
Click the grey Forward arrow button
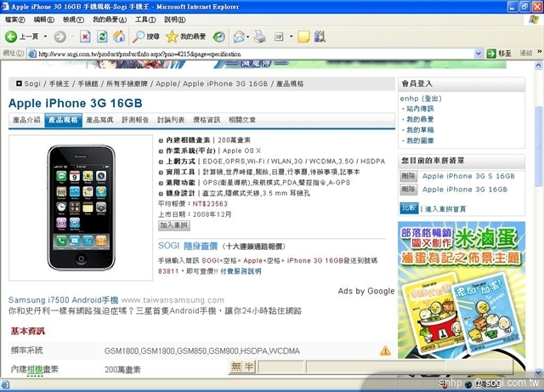pos(59,37)
